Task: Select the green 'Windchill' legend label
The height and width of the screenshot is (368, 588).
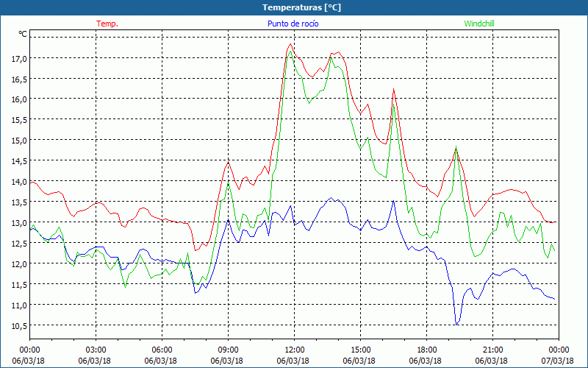Action: [x=479, y=24]
